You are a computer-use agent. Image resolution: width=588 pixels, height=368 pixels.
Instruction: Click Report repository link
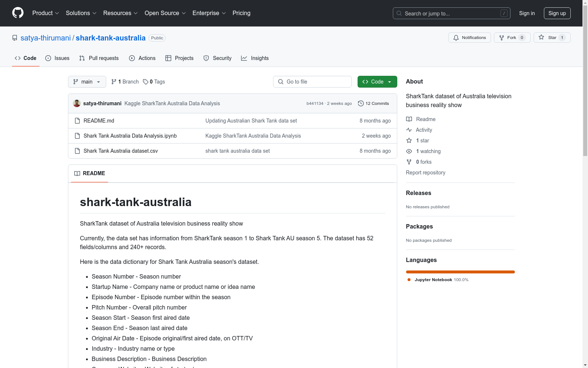click(426, 173)
